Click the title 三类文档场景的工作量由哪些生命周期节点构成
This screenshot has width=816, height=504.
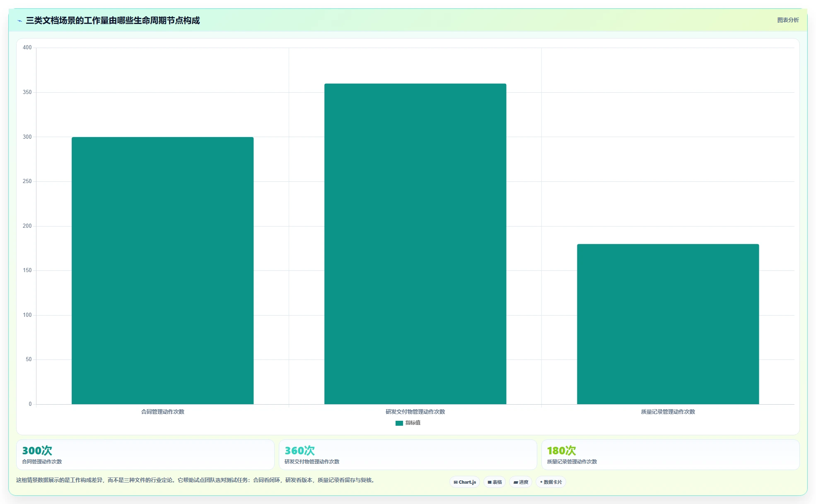click(x=113, y=21)
